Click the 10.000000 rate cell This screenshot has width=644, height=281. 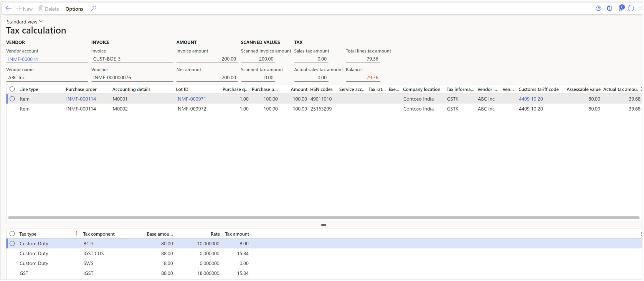(208, 244)
